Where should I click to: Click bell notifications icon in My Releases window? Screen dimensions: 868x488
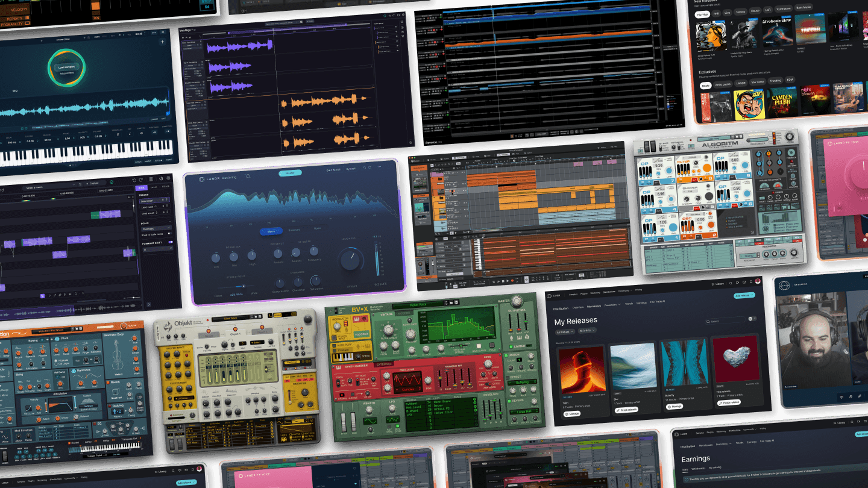(751, 281)
